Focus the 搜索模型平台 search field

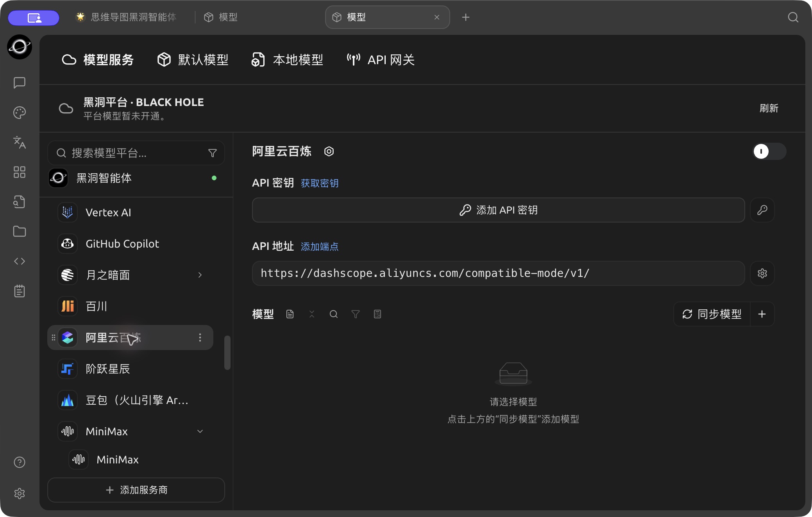click(x=136, y=153)
